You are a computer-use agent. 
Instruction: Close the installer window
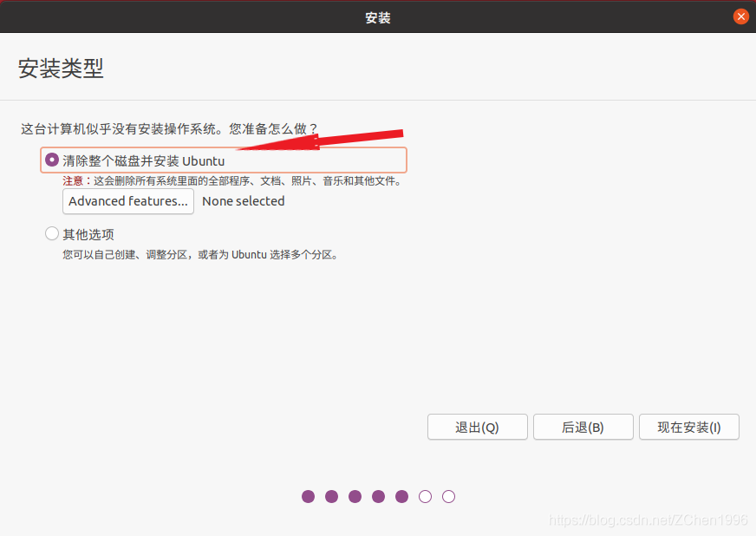point(741,16)
